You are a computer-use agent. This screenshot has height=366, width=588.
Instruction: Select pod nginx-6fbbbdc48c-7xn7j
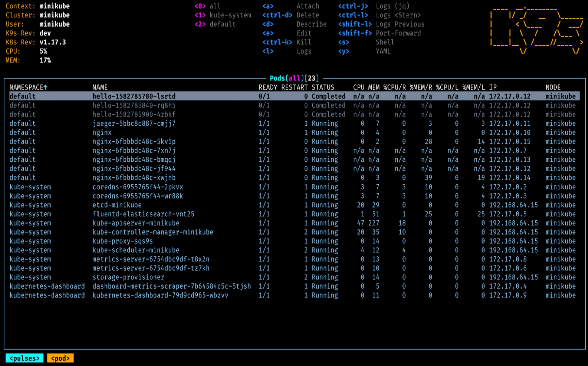coord(295,150)
